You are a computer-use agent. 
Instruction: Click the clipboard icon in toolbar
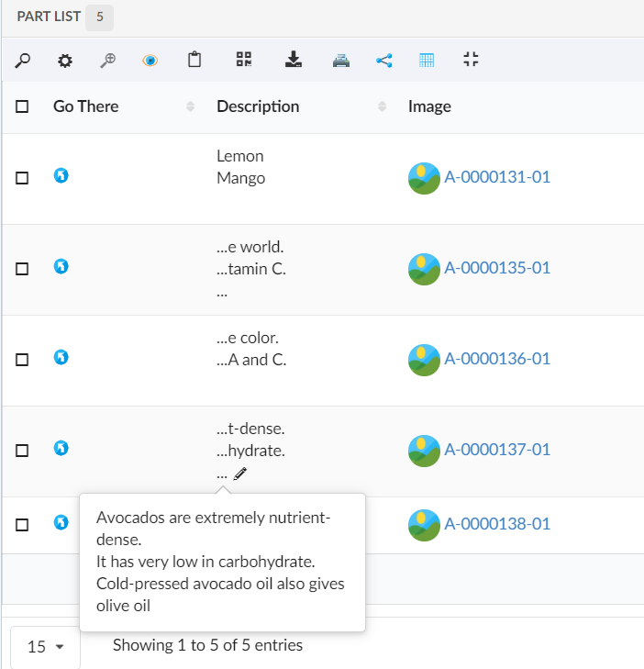pyautogui.click(x=194, y=61)
